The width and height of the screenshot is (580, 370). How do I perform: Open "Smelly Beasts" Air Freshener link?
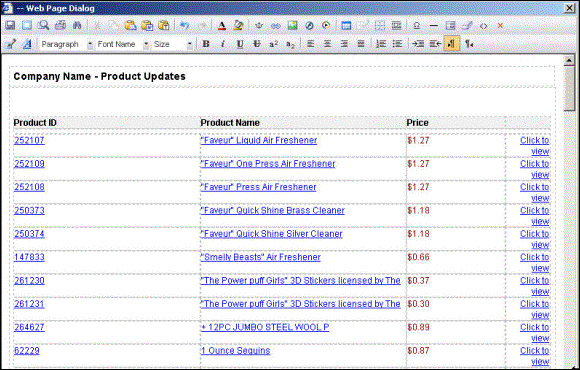pos(261,257)
